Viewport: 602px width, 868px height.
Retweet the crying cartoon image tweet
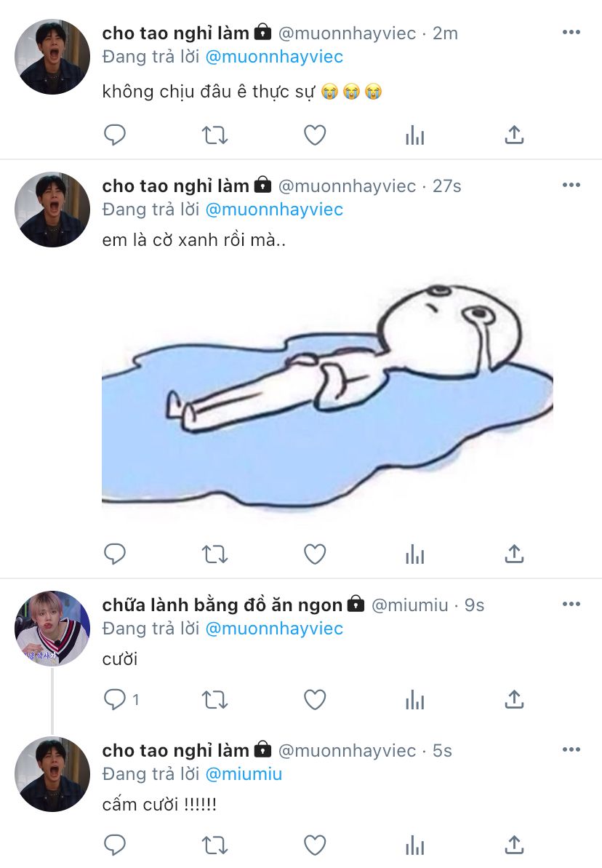coord(214,554)
